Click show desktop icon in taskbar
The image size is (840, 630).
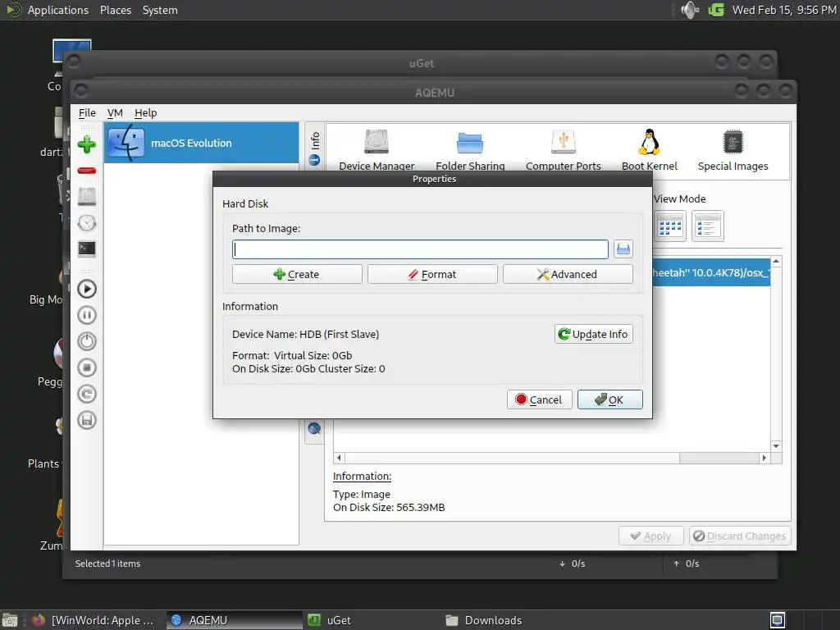coord(10,620)
